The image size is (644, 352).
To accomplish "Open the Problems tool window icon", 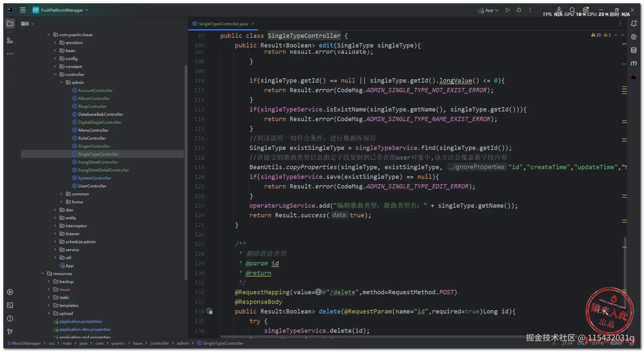I will 10,318.
